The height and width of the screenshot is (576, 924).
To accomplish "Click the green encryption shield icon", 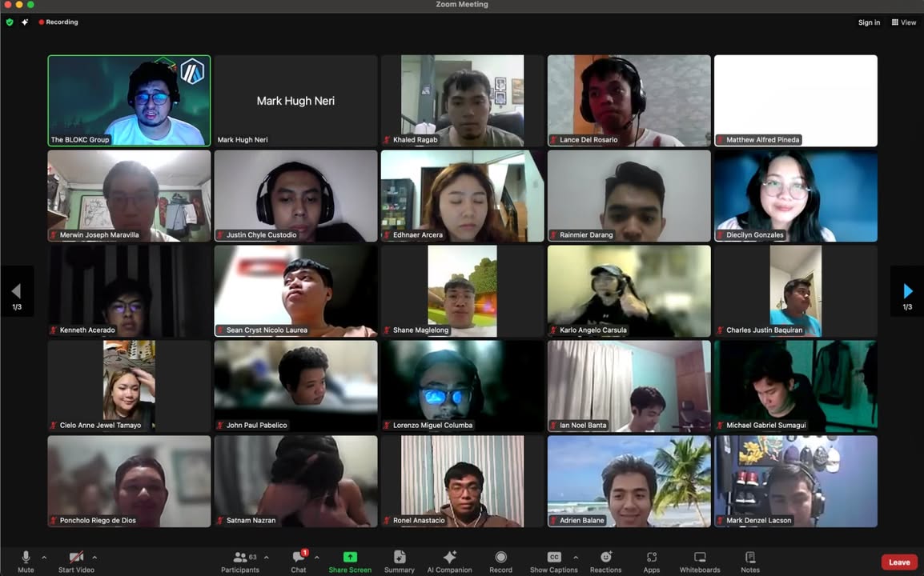I will click(x=10, y=22).
